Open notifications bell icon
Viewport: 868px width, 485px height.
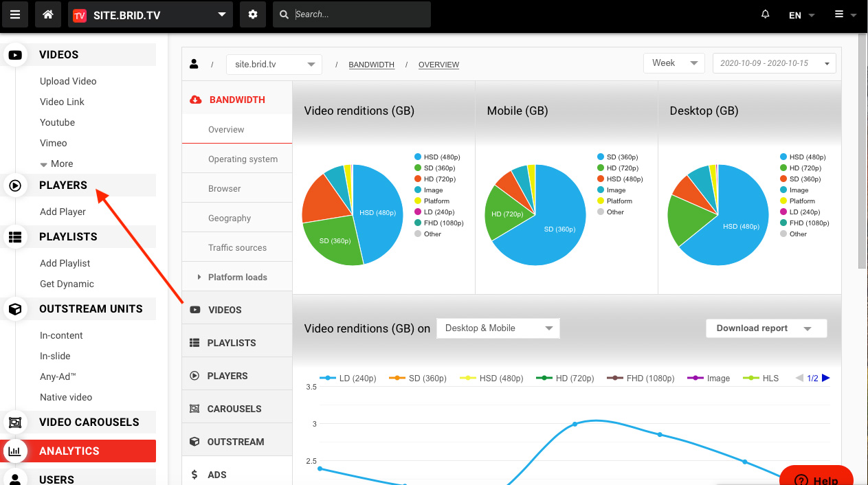point(766,14)
